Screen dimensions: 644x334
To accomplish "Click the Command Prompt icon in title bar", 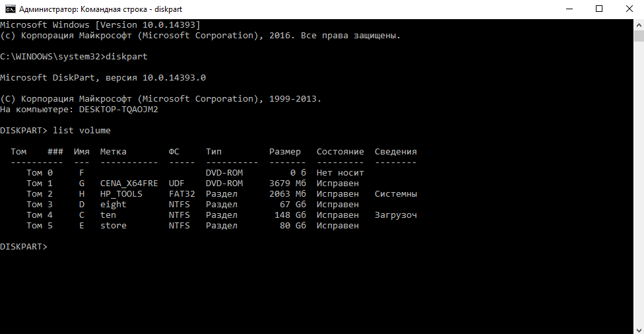I will (10, 9).
